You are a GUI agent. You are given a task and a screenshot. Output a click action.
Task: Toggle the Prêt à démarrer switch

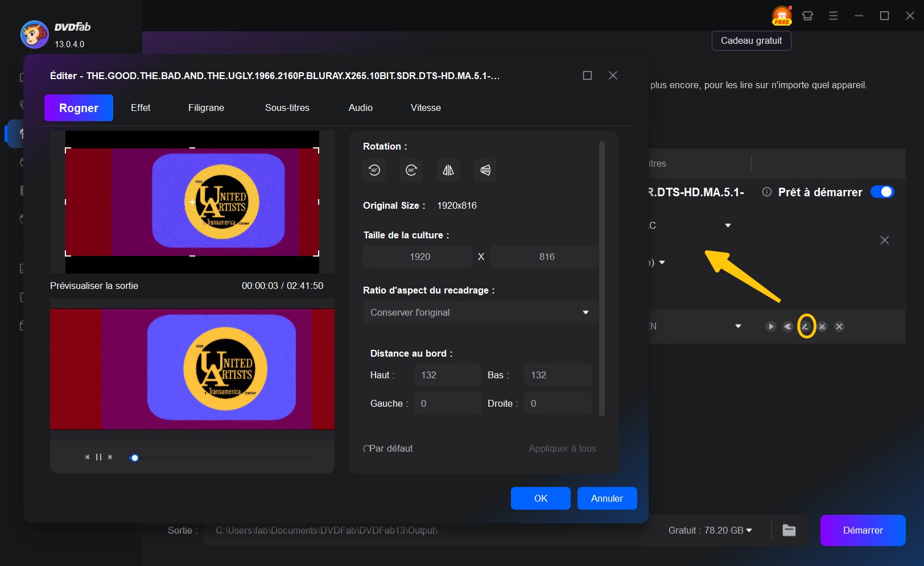(x=882, y=192)
